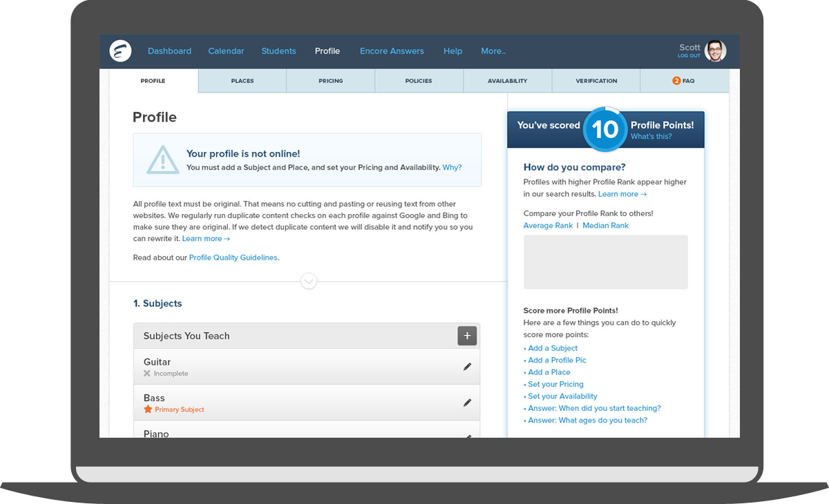Open the Availability tab
The image size is (829, 504).
[x=507, y=81]
